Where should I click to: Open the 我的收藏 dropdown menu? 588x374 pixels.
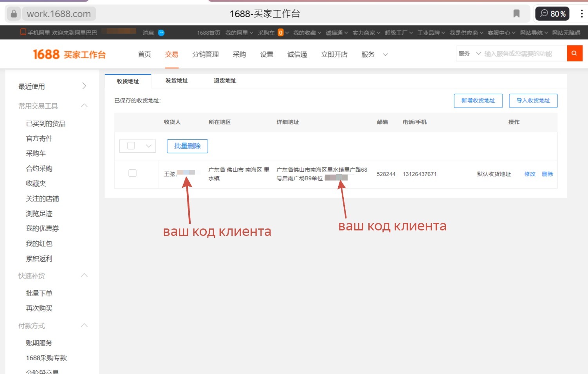pos(307,33)
